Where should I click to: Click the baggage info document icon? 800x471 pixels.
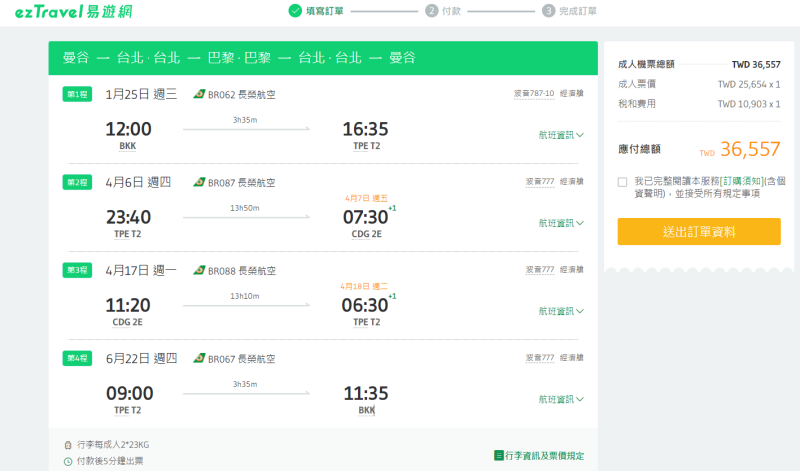(x=499, y=456)
